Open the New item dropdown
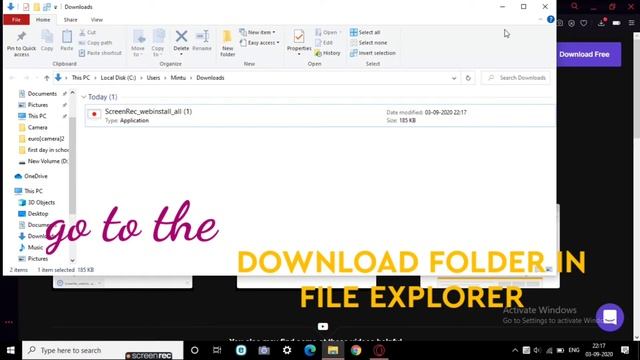 tap(258, 32)
